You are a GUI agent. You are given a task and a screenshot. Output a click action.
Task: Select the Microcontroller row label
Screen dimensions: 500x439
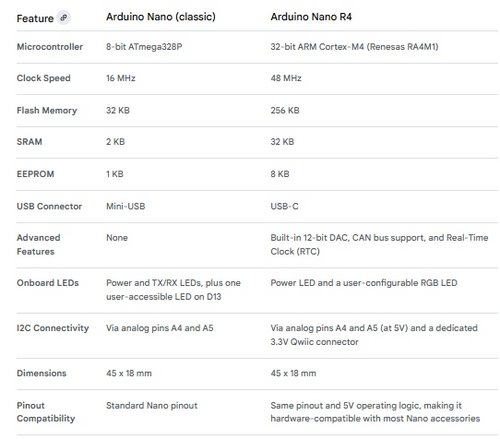click(50, 47)
